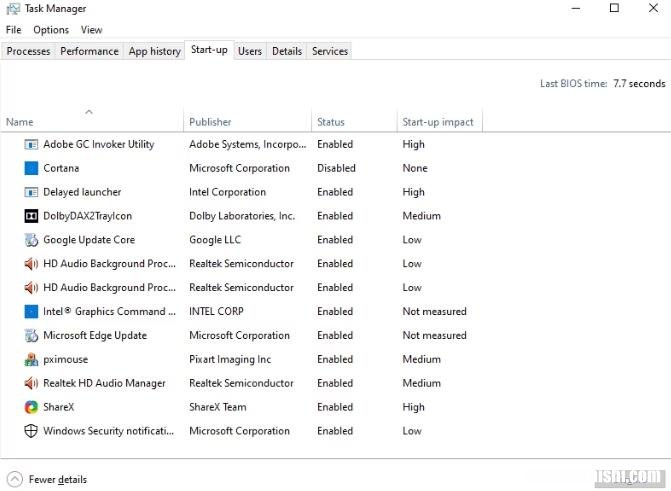Click the Last BIOS time value
Viewport: 671px width, 491px height.
(639, 84)
